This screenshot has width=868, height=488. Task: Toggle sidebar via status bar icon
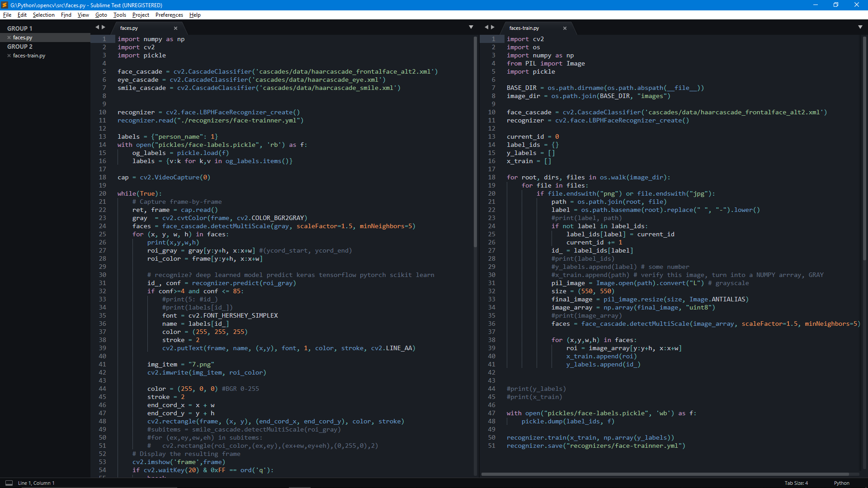coord(9,483)
